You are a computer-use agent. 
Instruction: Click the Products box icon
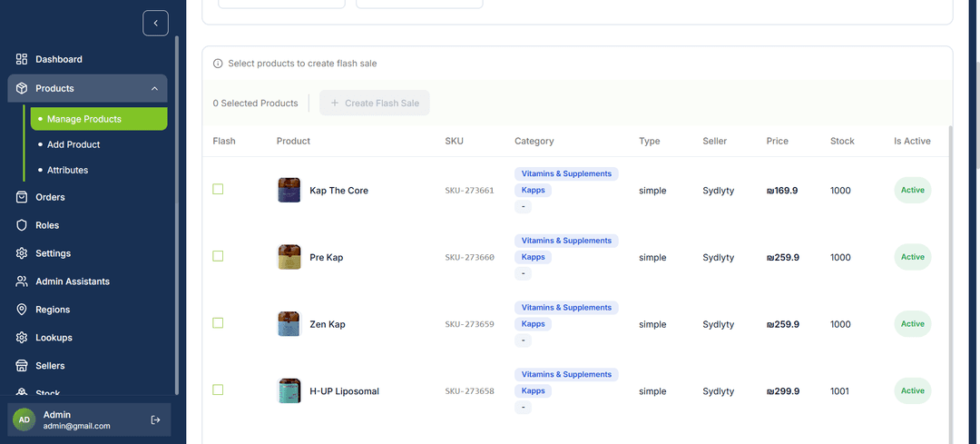tap(22, 88)
